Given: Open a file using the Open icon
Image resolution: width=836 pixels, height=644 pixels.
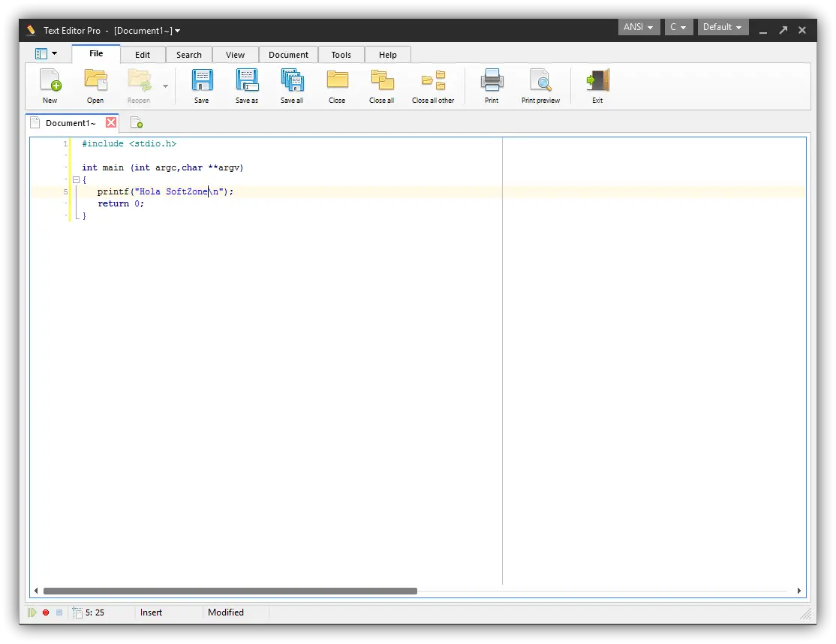Looking at the screenshot, I should [96, 80].
